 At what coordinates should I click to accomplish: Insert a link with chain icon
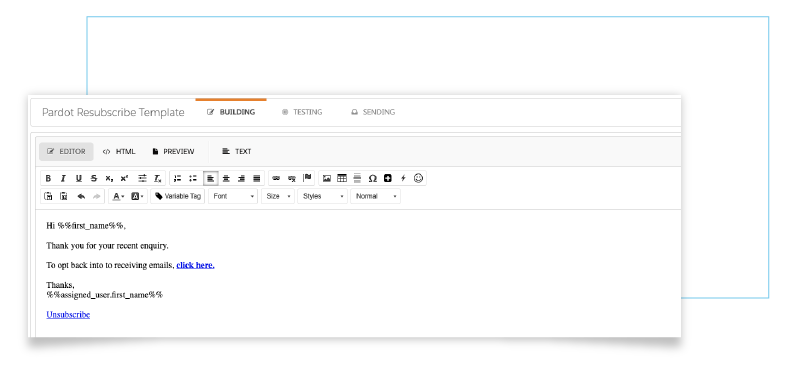pos(276,178)
